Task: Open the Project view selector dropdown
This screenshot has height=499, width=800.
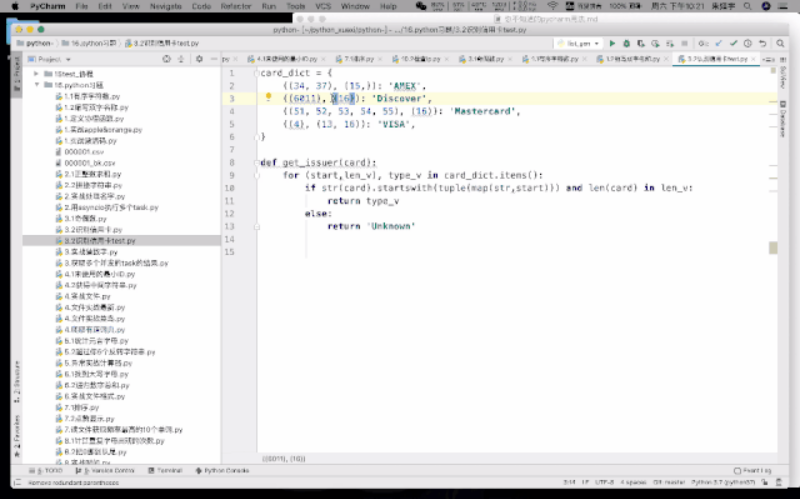Action: pyautogui.click(x=49, y=59)
